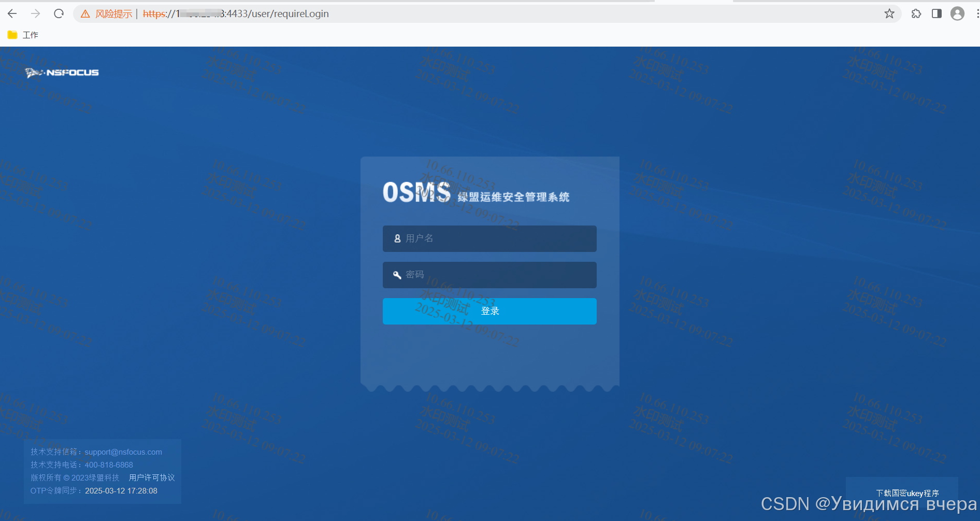Reload the login page
Image resolution: width=980 pixels, height=521 pixels.
coord(58,13)
